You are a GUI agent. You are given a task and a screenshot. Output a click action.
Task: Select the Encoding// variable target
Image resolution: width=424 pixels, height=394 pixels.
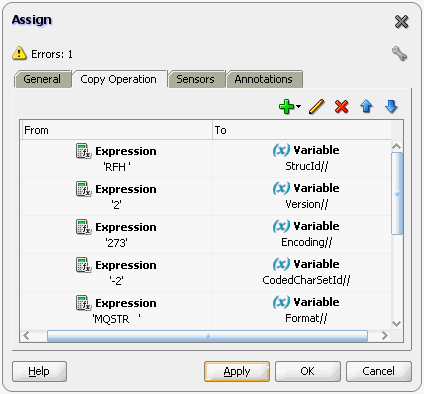point(307,242)
